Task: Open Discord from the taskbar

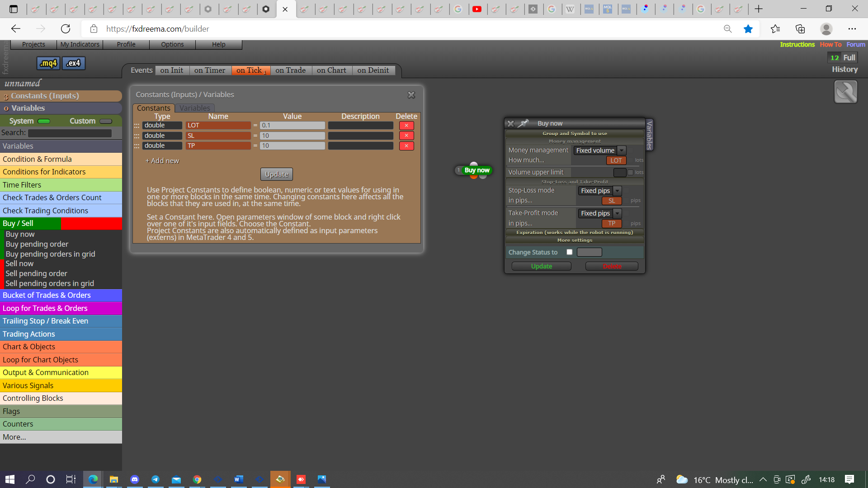Action: coord(135,479)
